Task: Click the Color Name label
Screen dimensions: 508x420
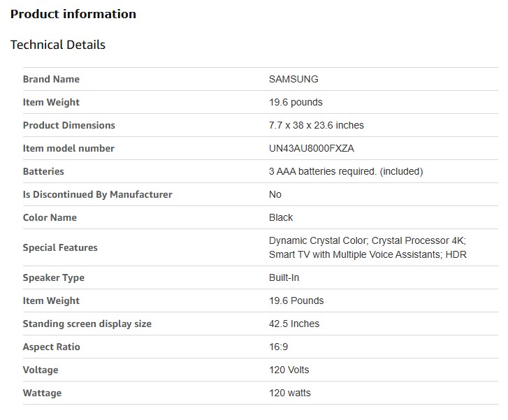Action: [50, 217]
